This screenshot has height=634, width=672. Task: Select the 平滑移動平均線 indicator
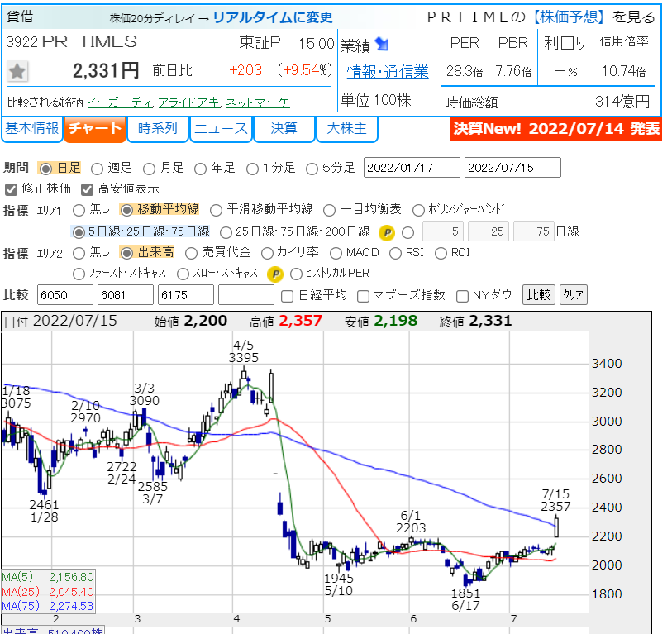[216, 210]
